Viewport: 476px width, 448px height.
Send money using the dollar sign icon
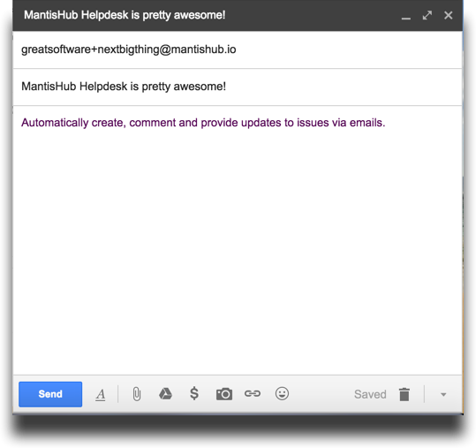click(194, 393)
